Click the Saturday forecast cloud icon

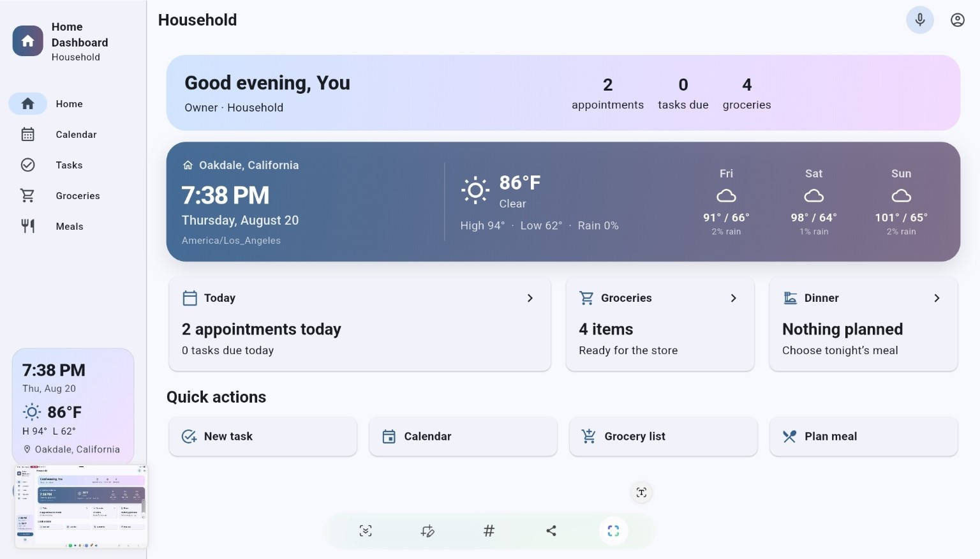coord(813,196)
